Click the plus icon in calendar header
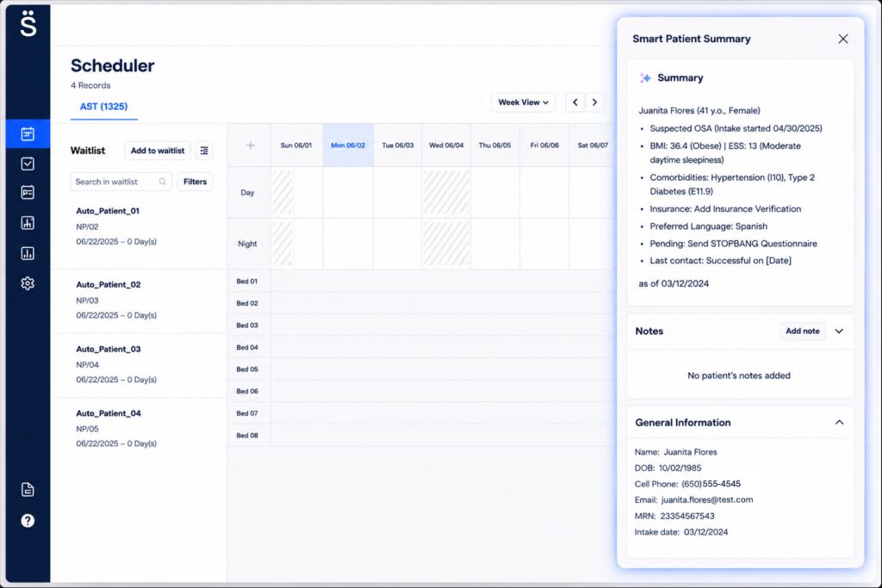 [x=251, y=145]
